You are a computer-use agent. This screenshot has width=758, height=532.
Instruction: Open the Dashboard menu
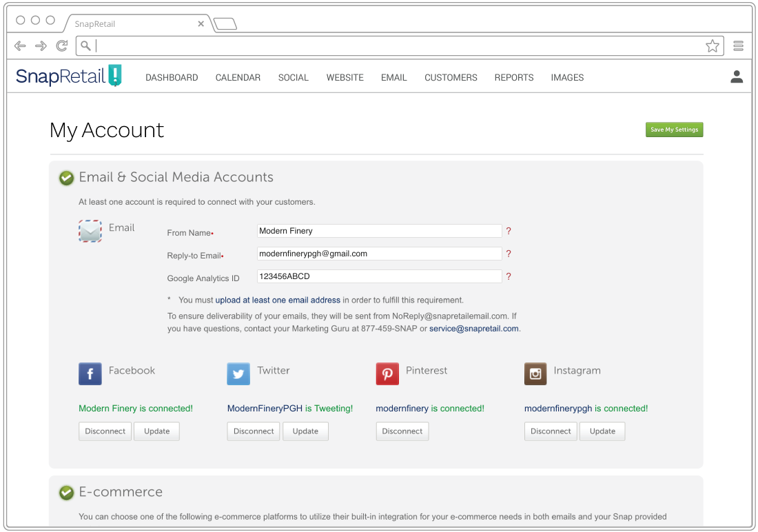click(172, 77)
